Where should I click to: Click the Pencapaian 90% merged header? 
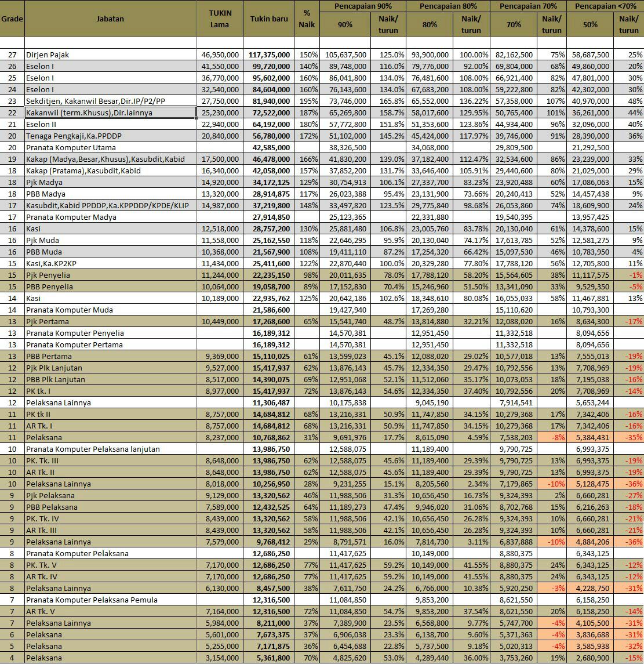362,6
